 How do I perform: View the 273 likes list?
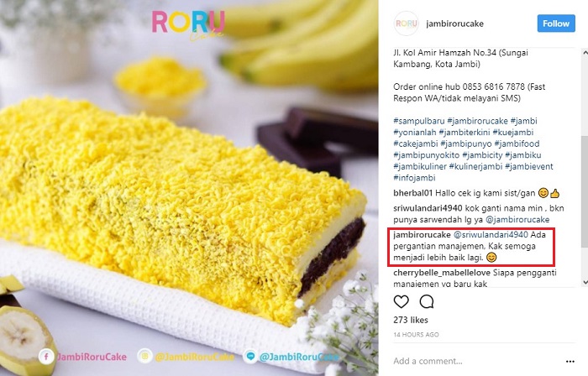click(411, 321)
